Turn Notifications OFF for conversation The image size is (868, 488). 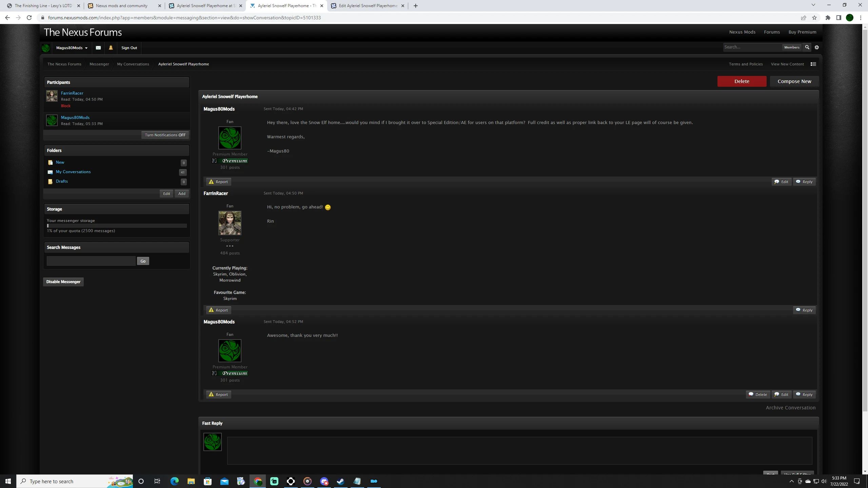tap(165, 135)
